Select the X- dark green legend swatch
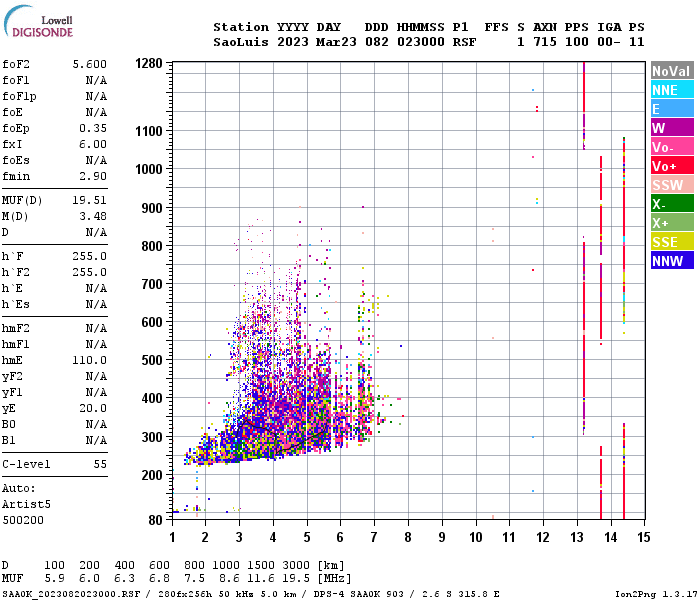This screenshot has width=700, height=600. coord(672,204)
